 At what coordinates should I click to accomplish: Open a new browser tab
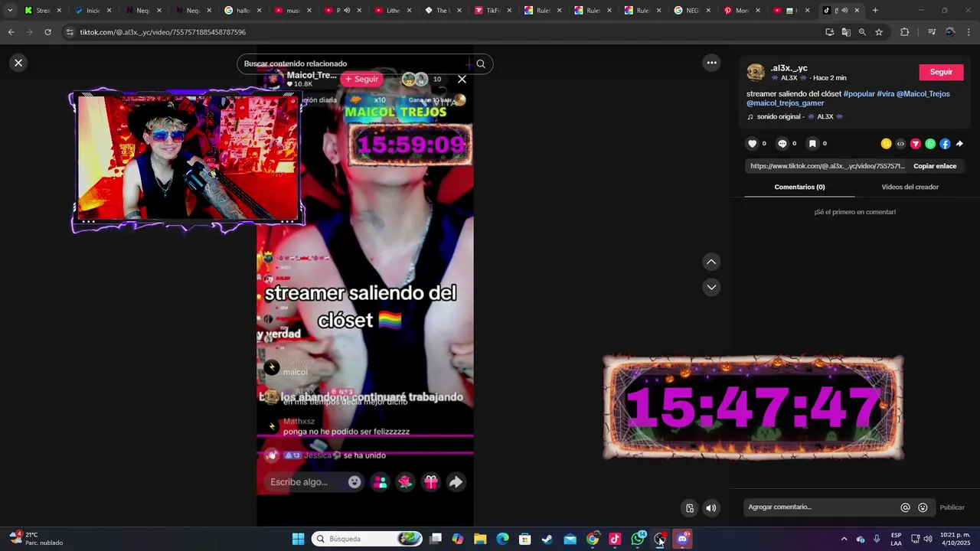pyautogui.click(x=875, y=11)
